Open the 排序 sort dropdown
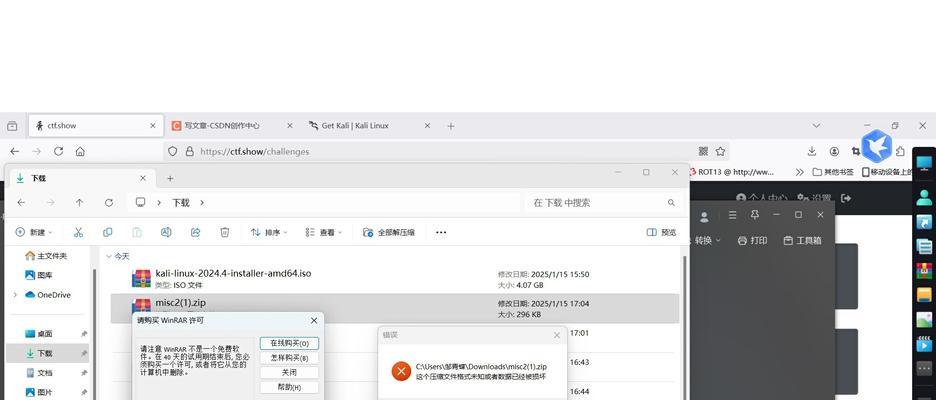This screenshot has height=400, width=936. tap(269, 232)
